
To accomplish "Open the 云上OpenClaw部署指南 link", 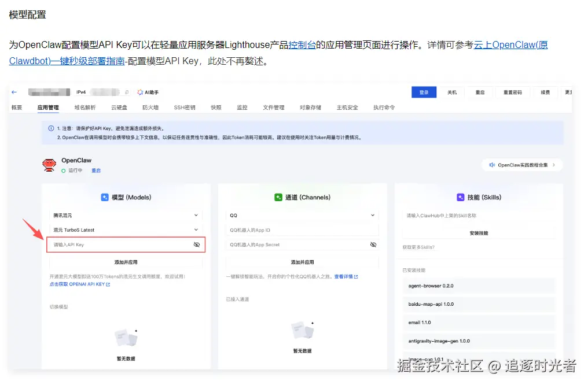I will click(x=278, y=53).
